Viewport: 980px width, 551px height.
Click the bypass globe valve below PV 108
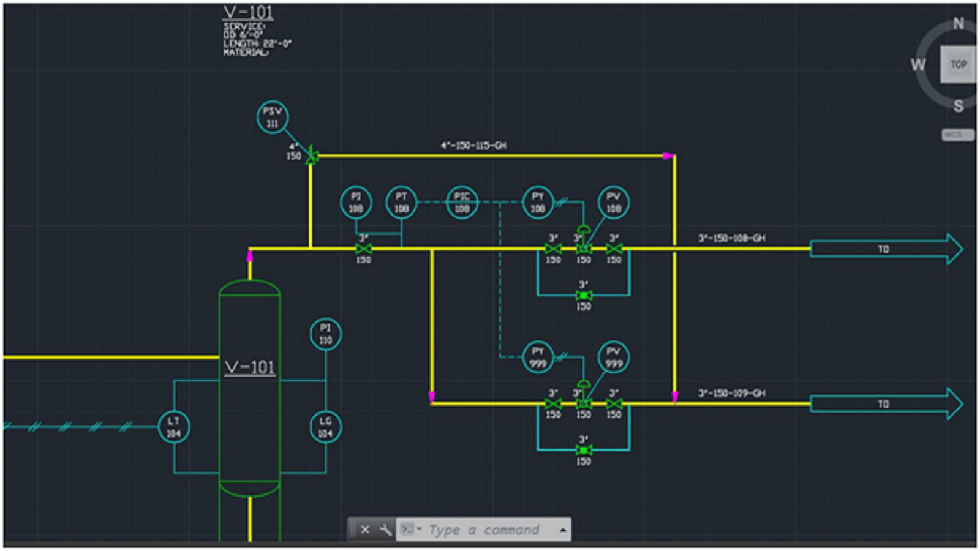pos(583,294)
